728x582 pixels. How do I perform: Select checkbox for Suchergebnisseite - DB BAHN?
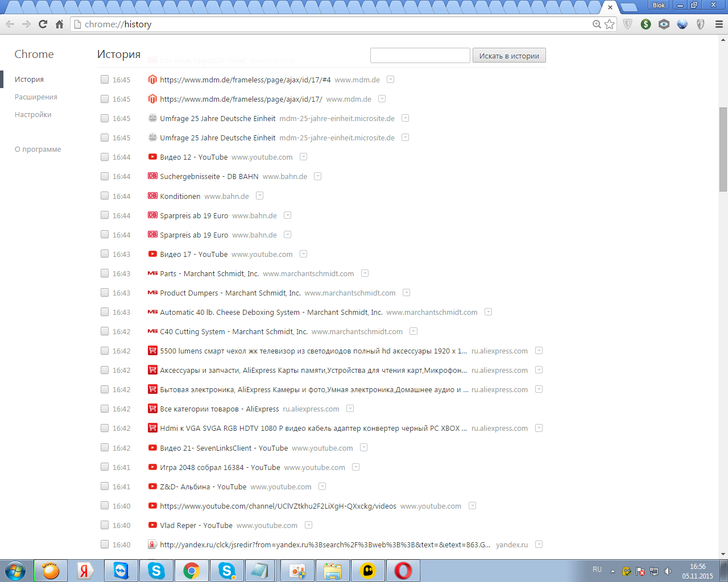coord(105,176)
